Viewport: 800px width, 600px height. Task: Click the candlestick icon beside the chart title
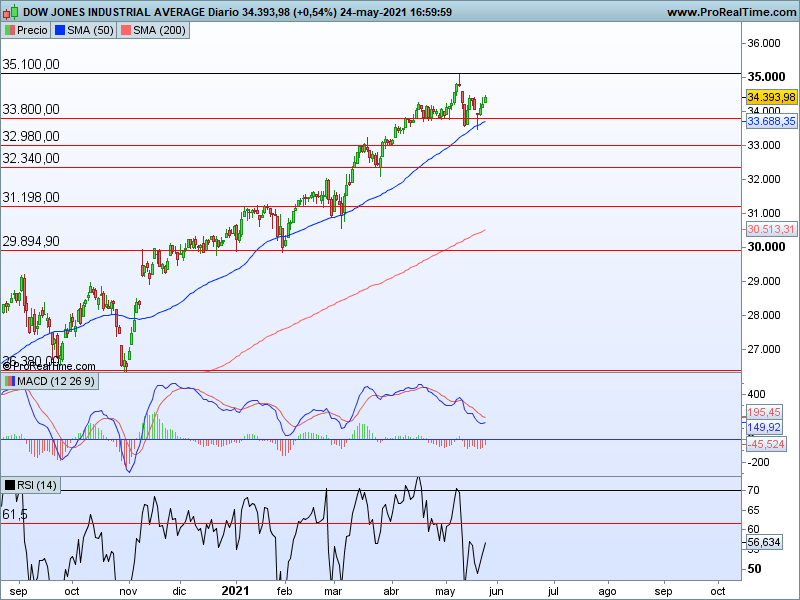pyautogui.click(x=10, y=12)
